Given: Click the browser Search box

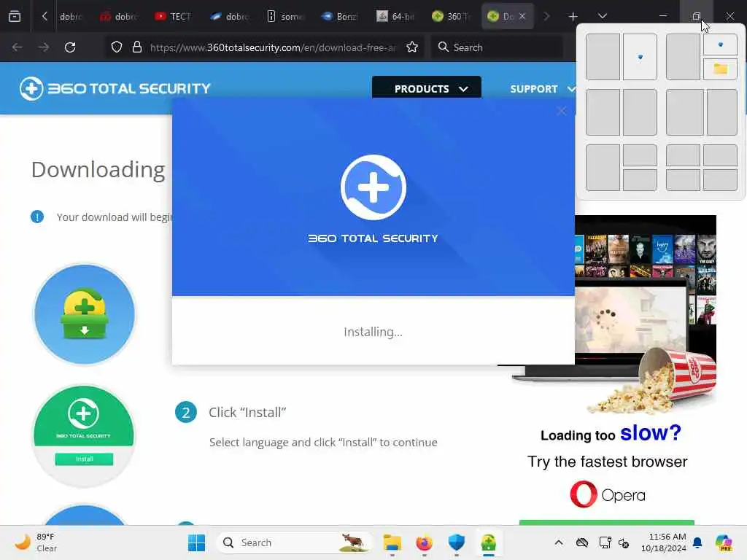Looking at the screenshot, I should pyautogui.click(x=497, y=47).
